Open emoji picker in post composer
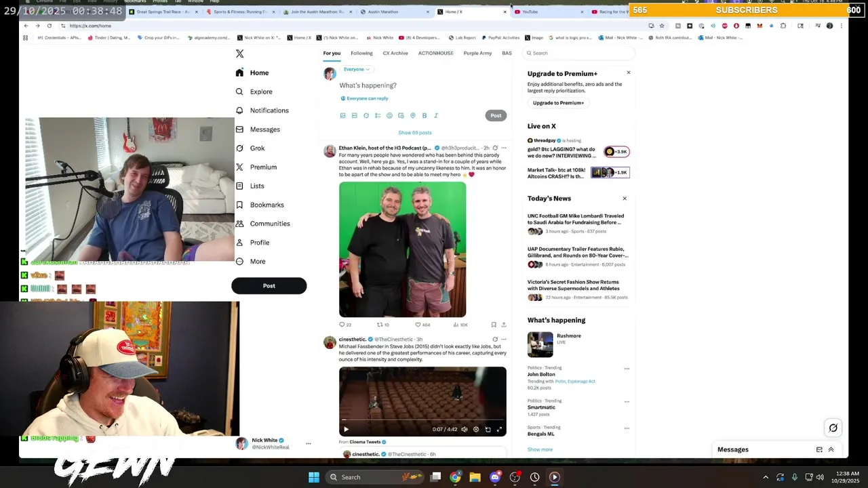The image size is (868, 488). tap(389, 116)
